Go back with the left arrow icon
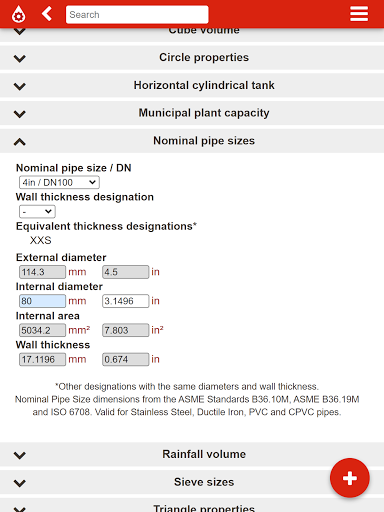 [x=47, y=14]
